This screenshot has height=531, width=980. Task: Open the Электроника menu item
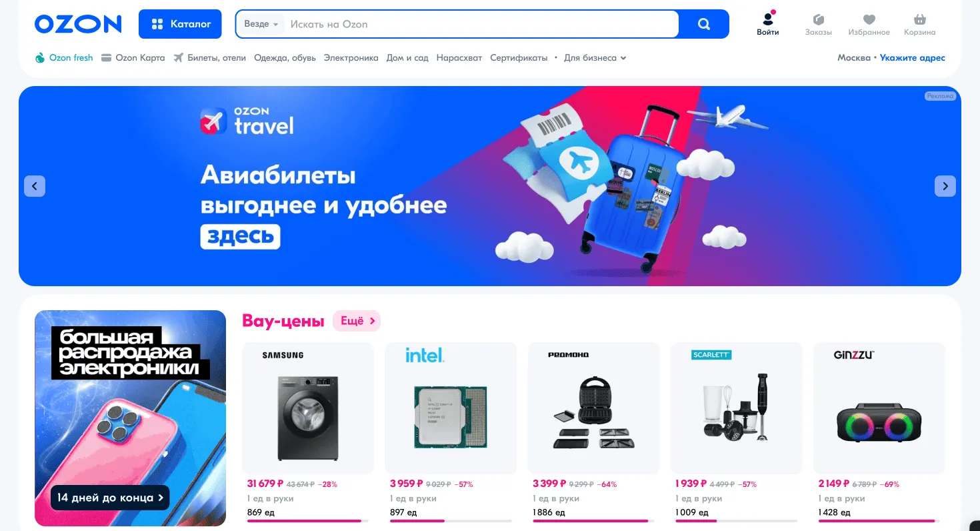[x=351, y=58]
